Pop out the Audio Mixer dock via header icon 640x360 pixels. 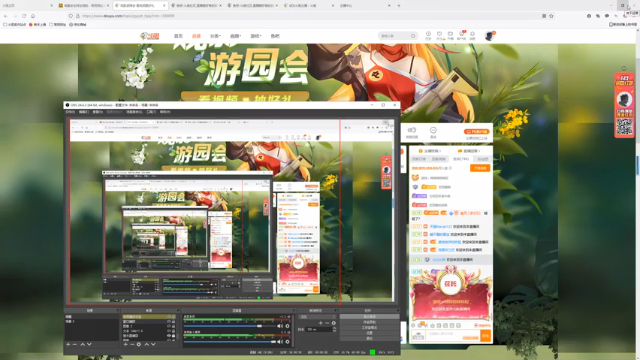[x=294, y=311]
